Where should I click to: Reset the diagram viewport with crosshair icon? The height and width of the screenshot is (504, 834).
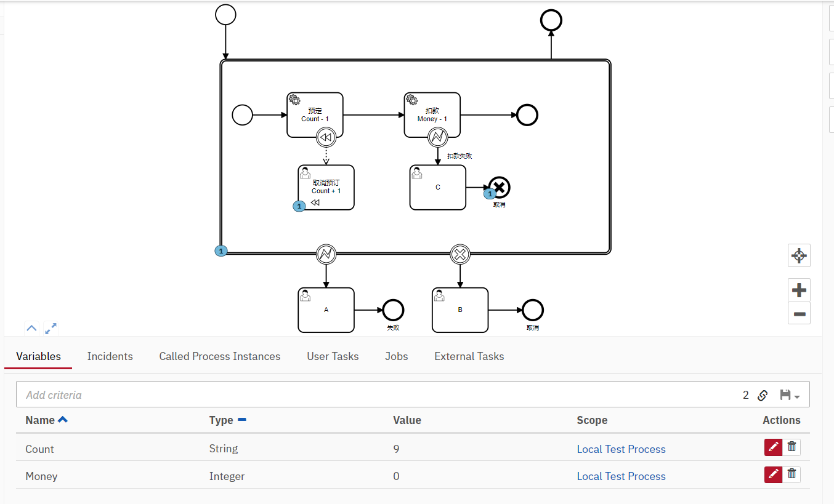(x=799, y=255)
